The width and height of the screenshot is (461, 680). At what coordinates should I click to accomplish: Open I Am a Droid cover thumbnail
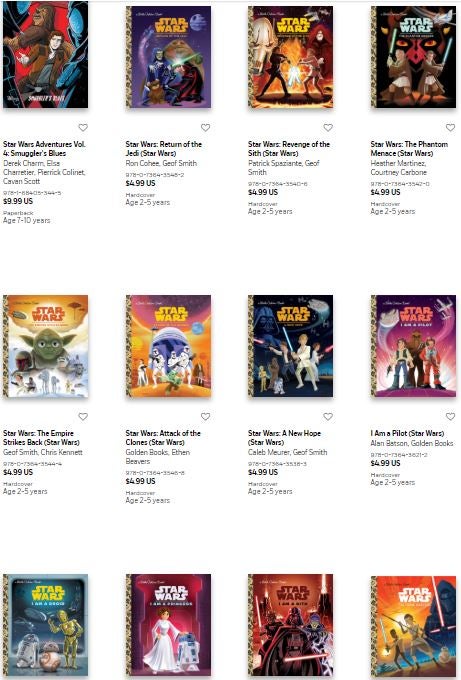tap(46, 626)
